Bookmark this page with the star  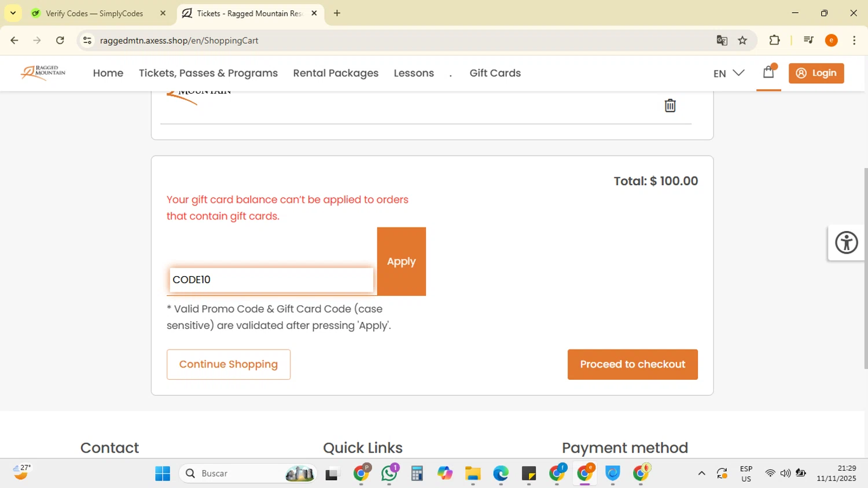click(743, 41)
